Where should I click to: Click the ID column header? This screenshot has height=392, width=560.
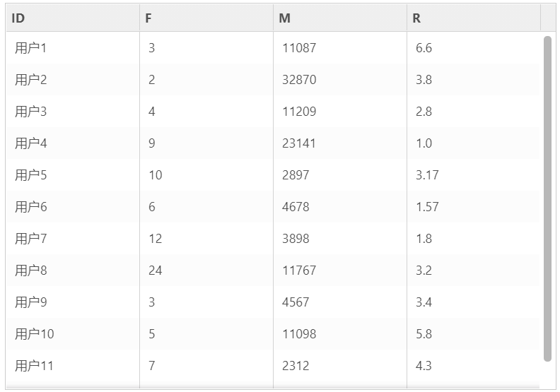[73, 18]
